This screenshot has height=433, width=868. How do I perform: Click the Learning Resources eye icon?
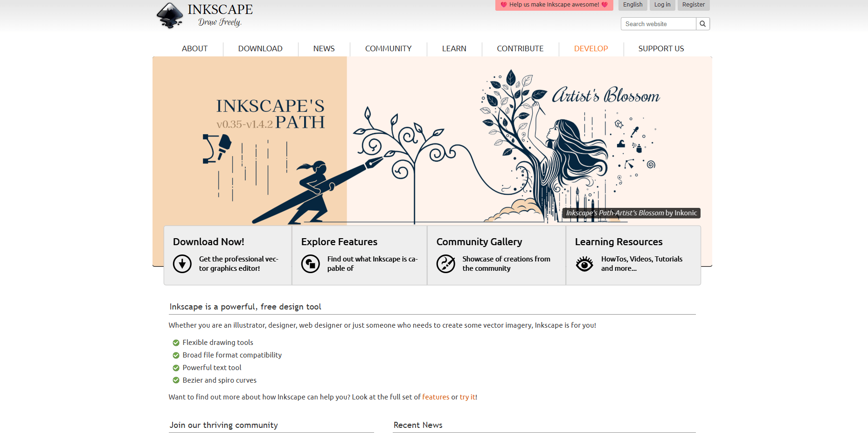tap(584, 264)
